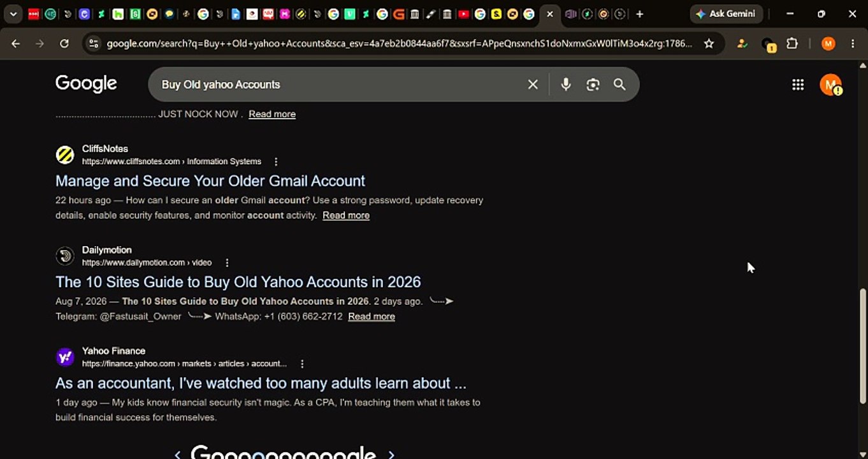Clear the search query with the X
Screen dimensions: 868x459
[x=533, y=84]
